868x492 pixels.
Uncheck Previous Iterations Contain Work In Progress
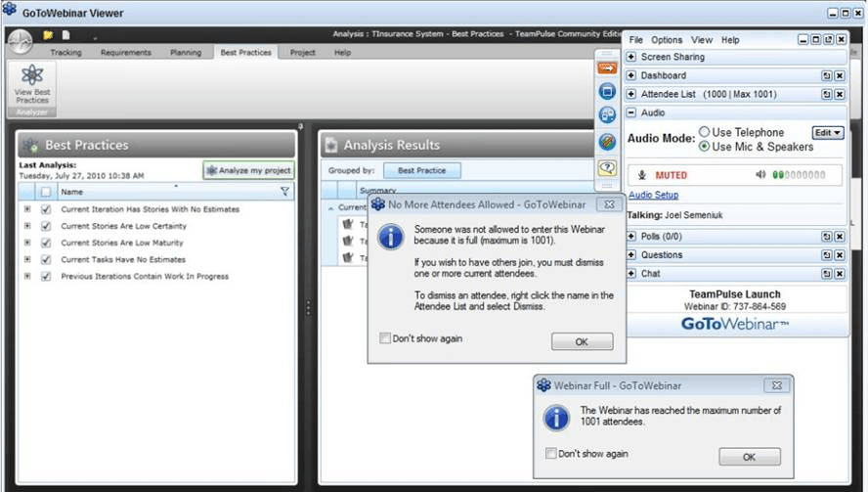(46, 276)
